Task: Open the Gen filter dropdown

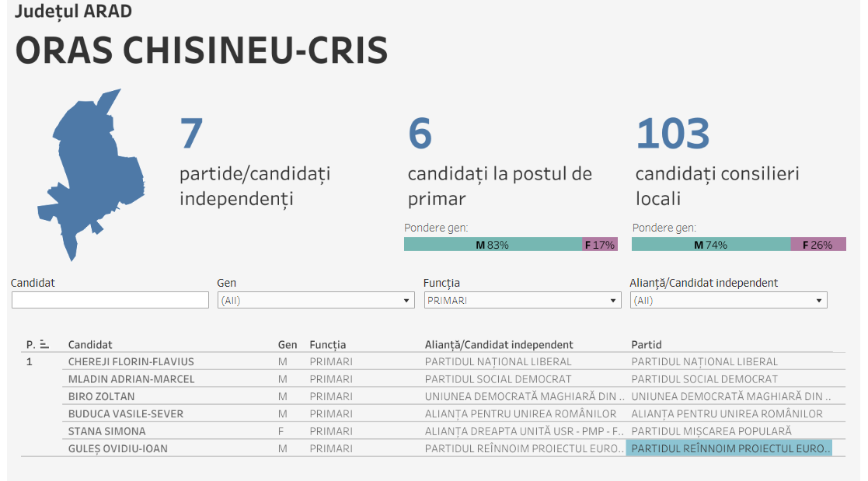Action: coord(315,301)
